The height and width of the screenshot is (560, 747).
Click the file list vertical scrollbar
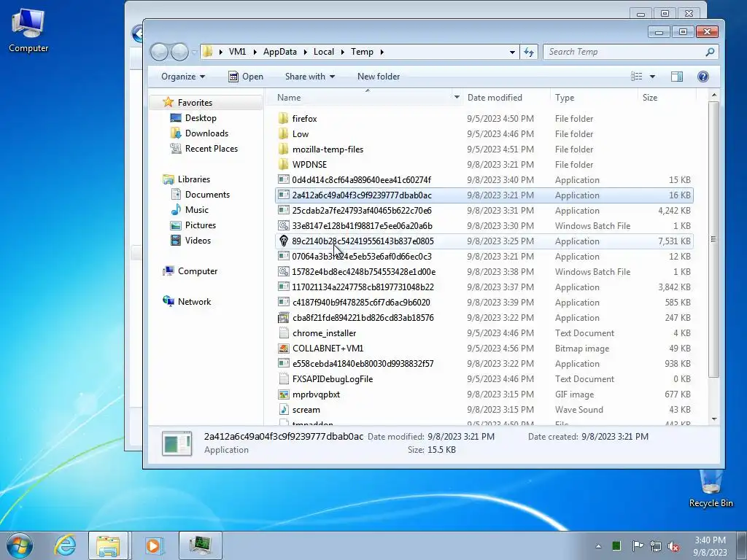(713, 239)
